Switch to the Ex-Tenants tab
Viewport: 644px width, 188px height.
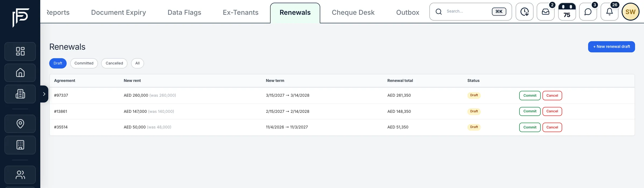point(241,12)
